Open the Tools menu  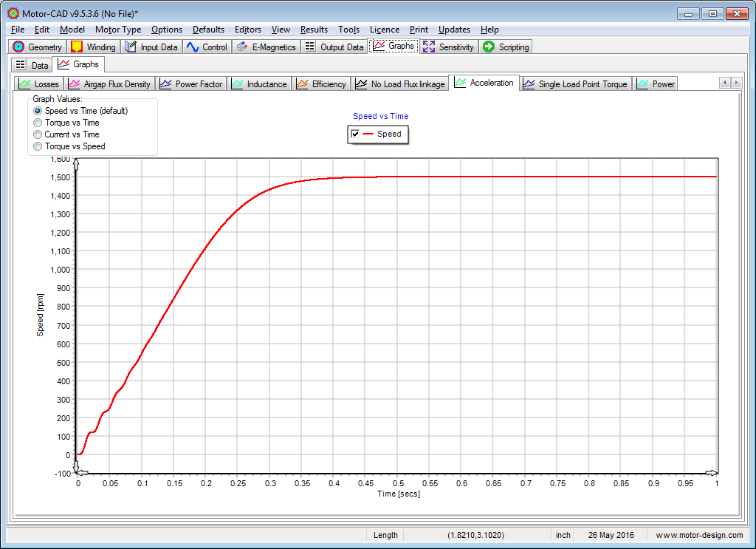[x=348, y=30]
